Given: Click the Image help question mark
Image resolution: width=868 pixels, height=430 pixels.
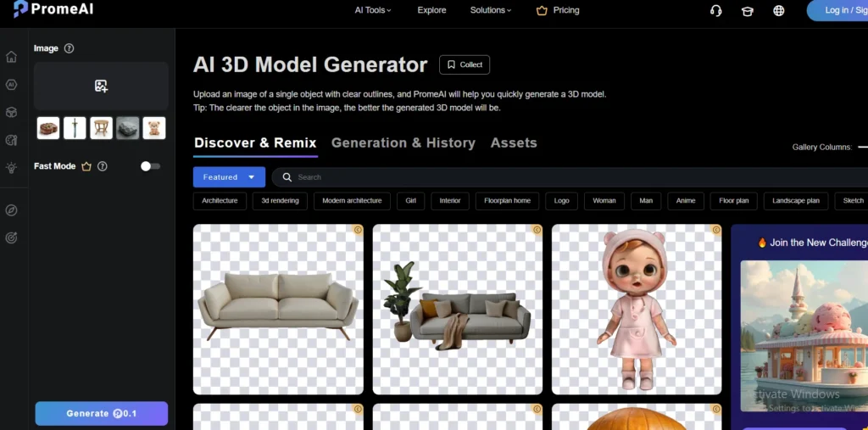Looking at the screenshot, I should 69,48.
